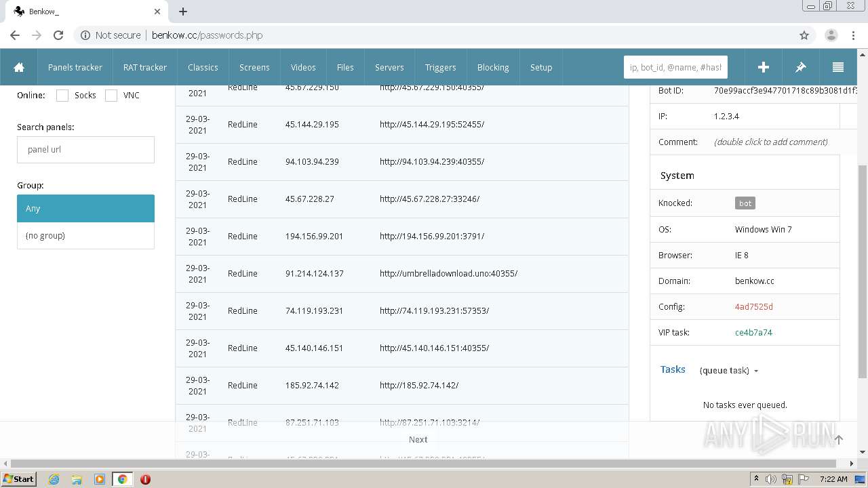Click the Next pagination link
This screenshot has width=868, height=488.
point(418,439)
